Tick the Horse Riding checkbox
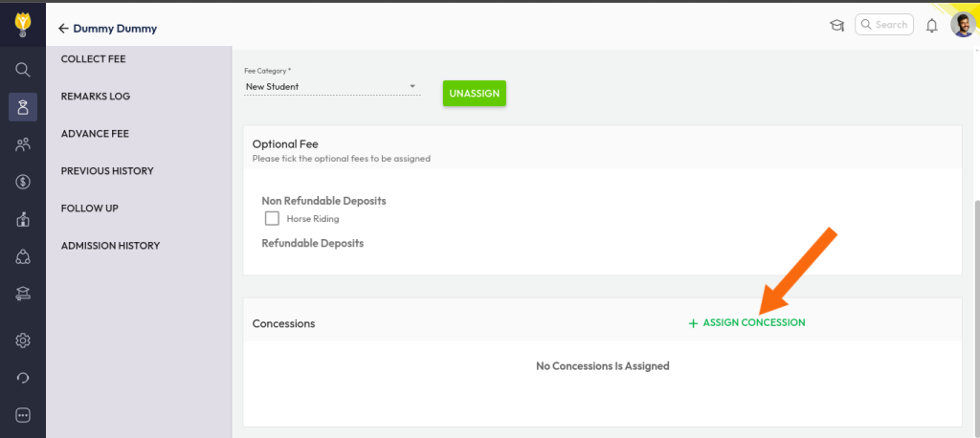Viewport: 980px width, 438px height. (272, 219)
